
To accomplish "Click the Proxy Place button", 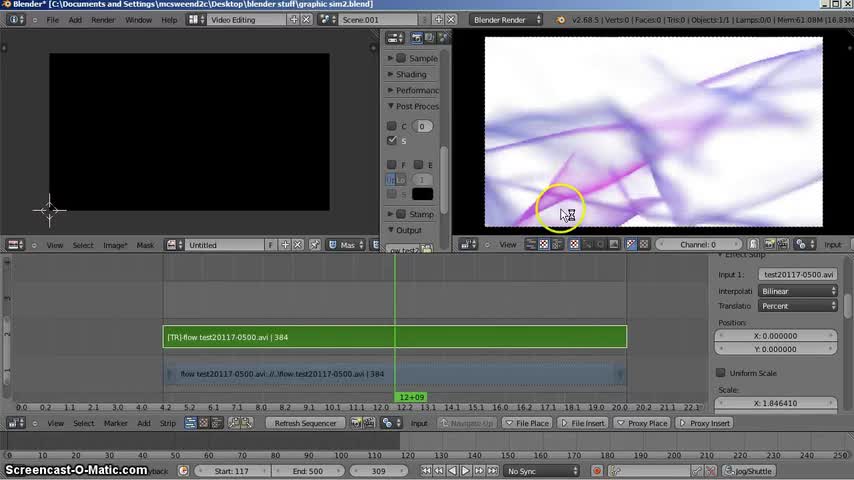I will pos(642,423).
